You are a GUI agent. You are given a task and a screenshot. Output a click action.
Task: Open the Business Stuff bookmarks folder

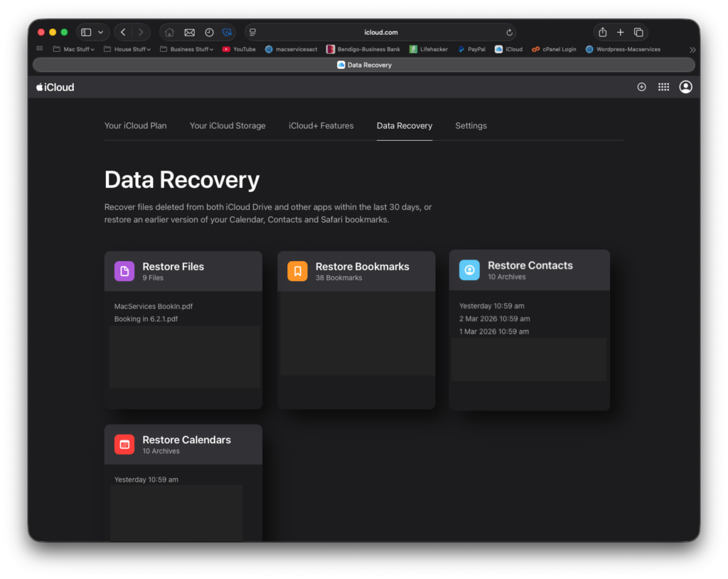(191, 50)
